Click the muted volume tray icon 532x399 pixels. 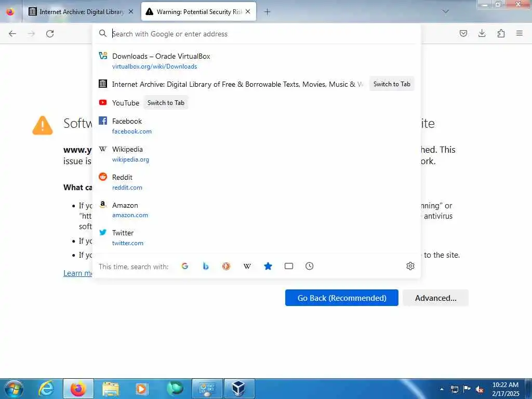pyautogui.click(x=480, y=389)
